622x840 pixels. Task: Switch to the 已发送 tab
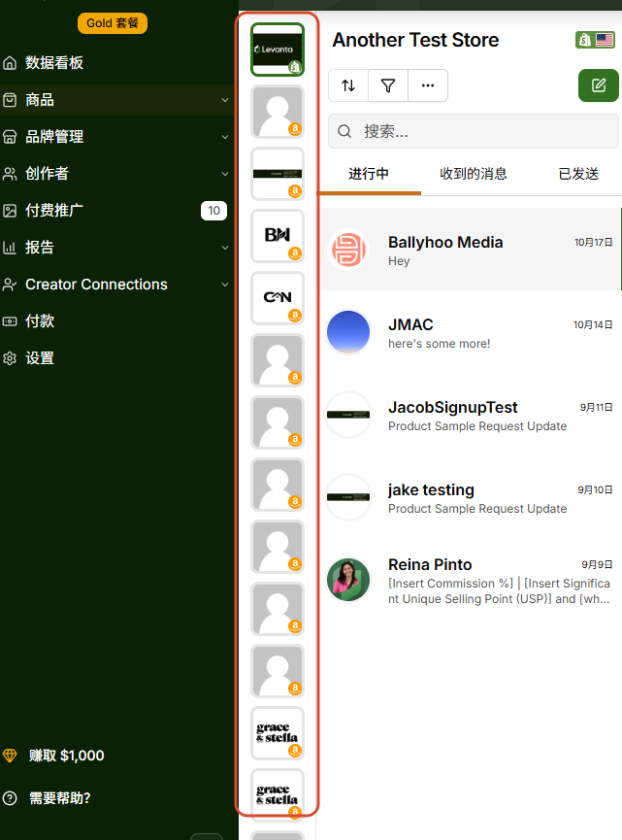578,174
